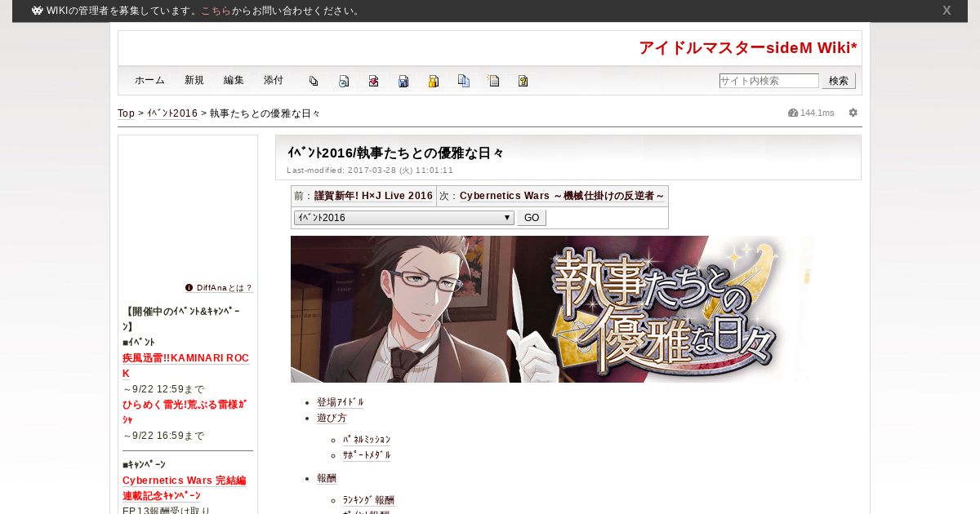
Task: Click the red arrow download icon
Action: [x=373, y=81]
